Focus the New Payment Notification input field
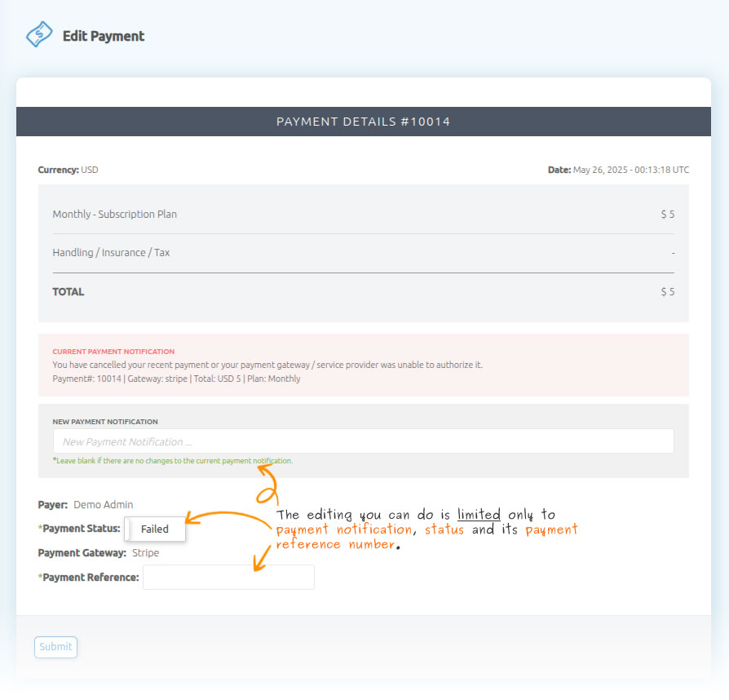 click(x=363, y=441)
